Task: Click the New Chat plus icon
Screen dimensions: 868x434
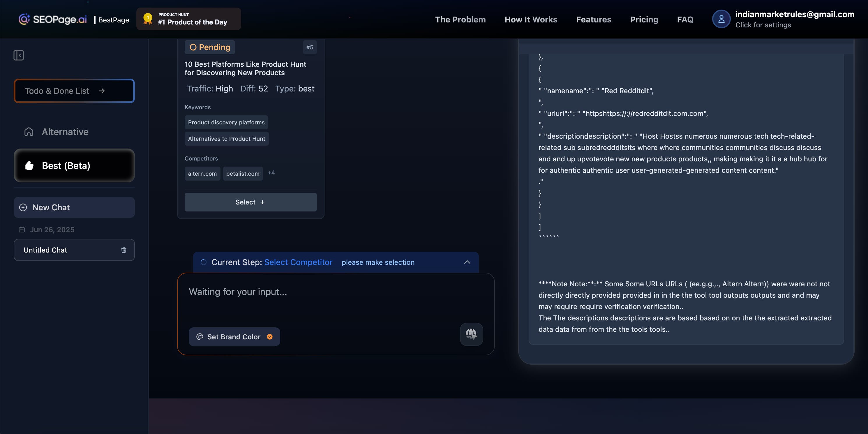Action: (x=23, y=207)
